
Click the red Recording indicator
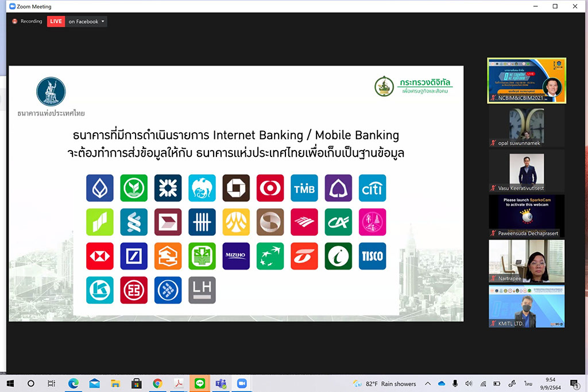tap(27, 21)
